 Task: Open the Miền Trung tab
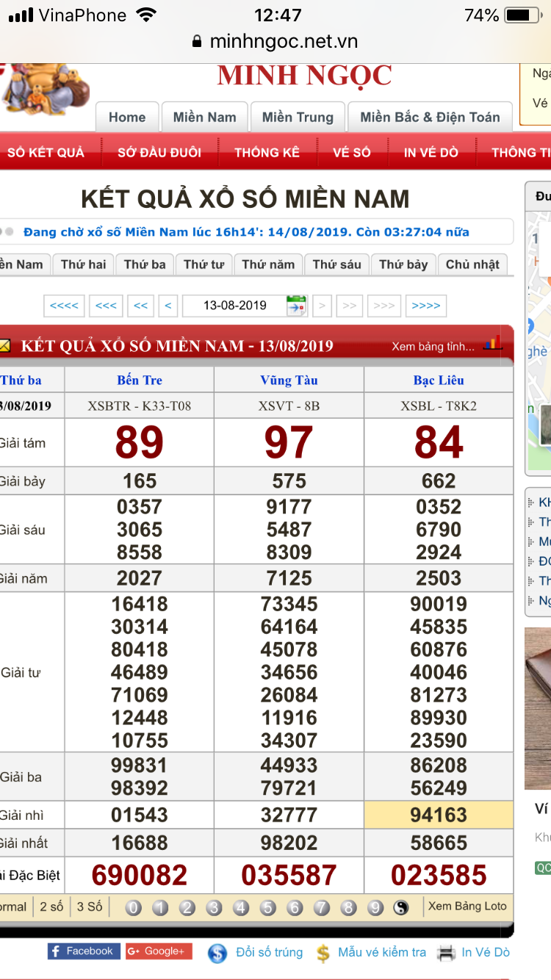tap(298, 118)
